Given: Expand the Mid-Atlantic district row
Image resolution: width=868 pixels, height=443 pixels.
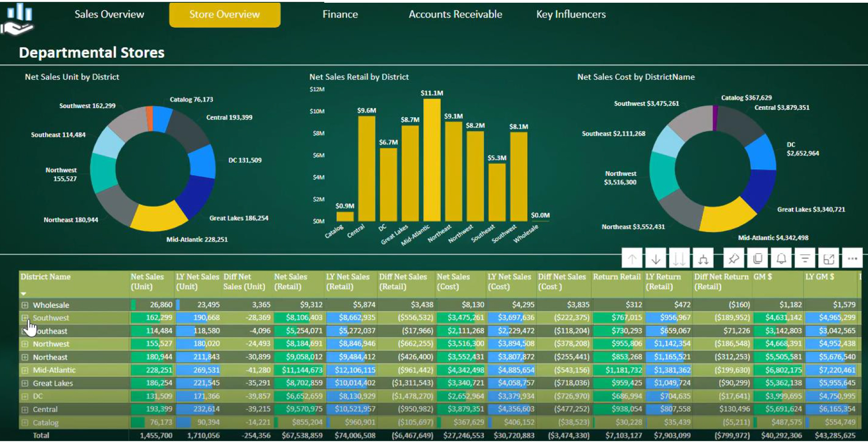Looking at the screenshot, I should coord(26,370).
